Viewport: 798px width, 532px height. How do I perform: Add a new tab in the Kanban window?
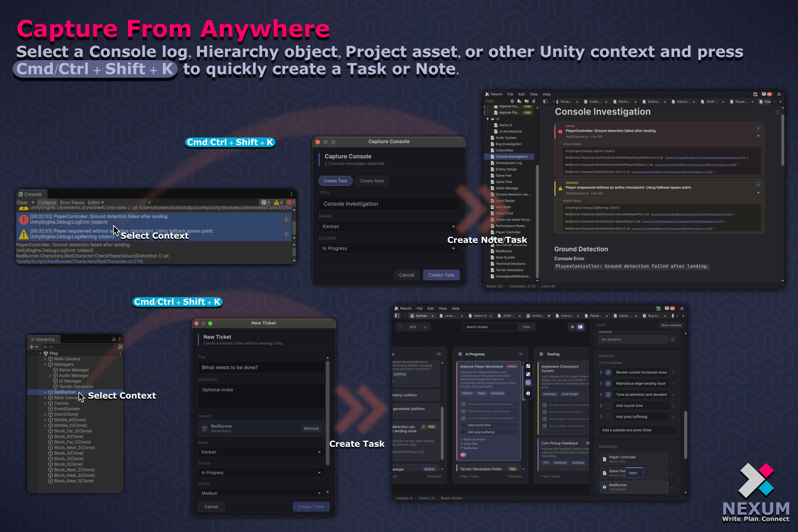click(x=683, y=316)
